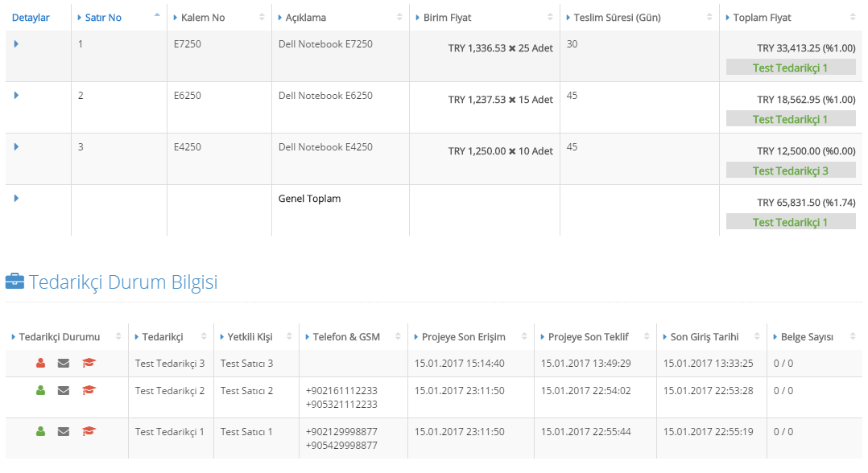The width and height of the screenshot is (868, 473).
Task: Click the envelope icon for Test Tedarikçi 3
Action: [64, 364]
